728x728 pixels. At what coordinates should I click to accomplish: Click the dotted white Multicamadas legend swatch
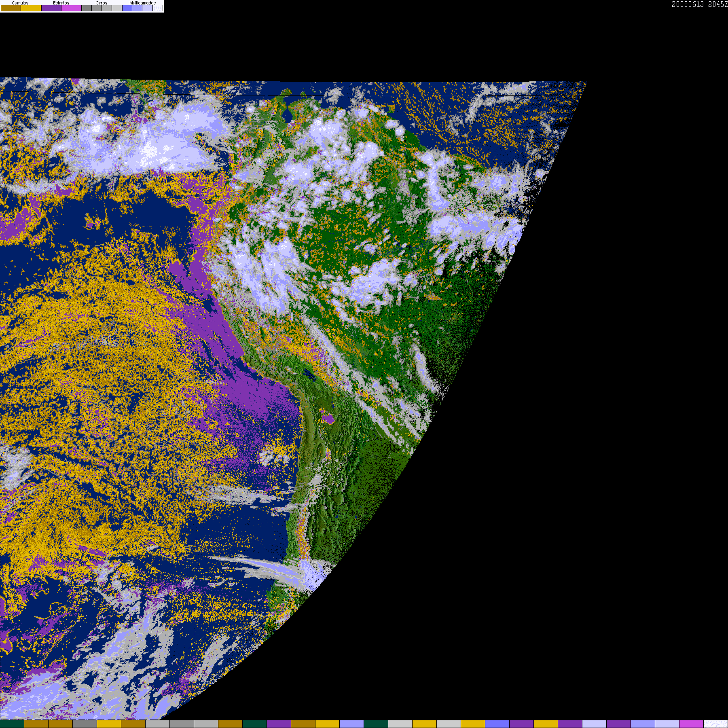(158, 8)
